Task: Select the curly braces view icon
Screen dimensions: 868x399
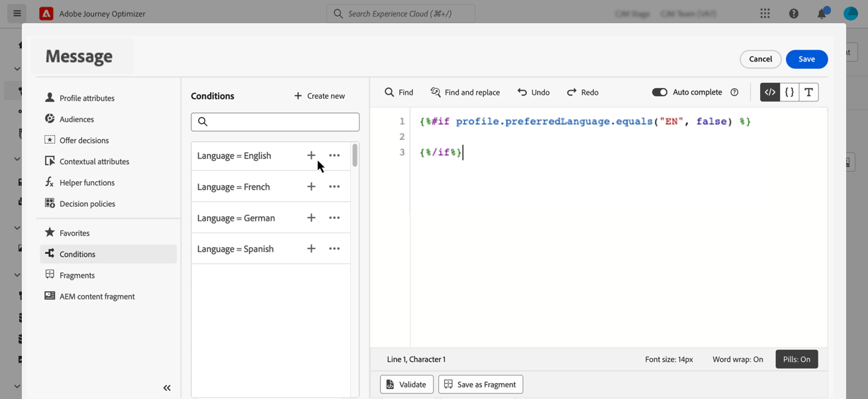Action: click(x=789, y=92)
